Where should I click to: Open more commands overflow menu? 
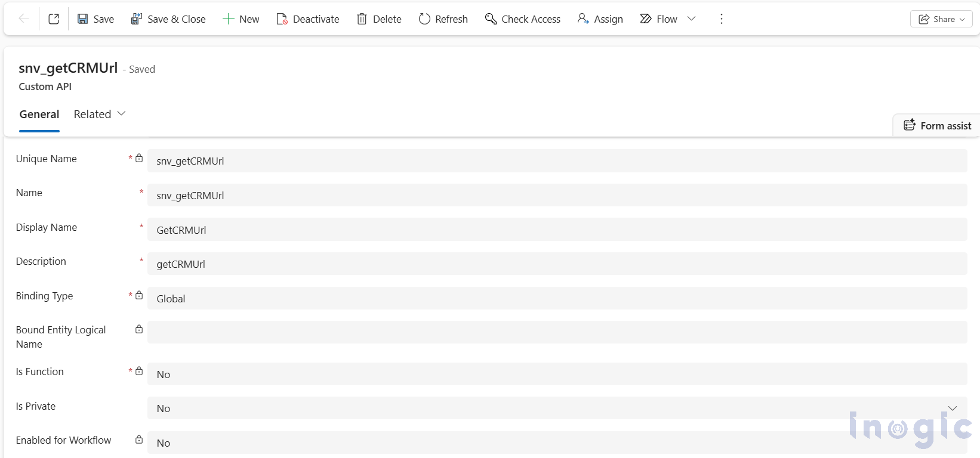click(722, 19)
